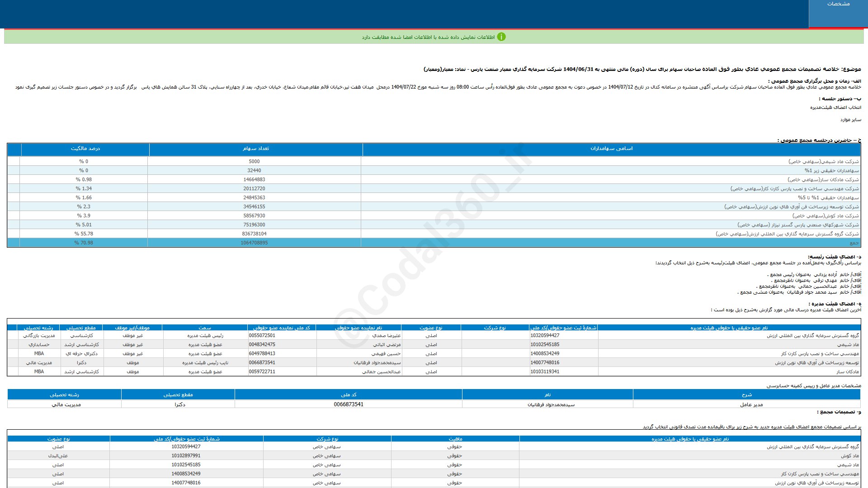Click the 70.98 % total ownership cell
The image size is (868, 488).
[84, 243]
